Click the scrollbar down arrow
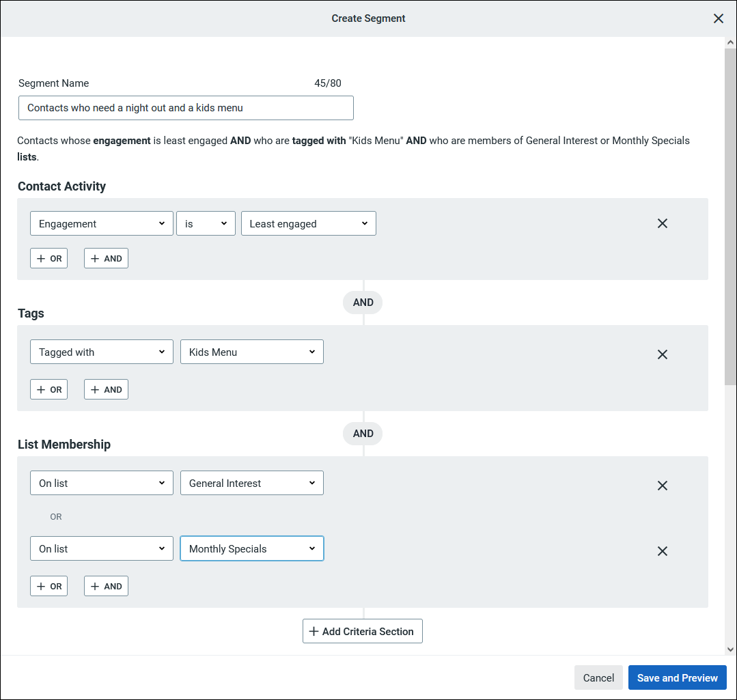 click(x=730, y=649)
